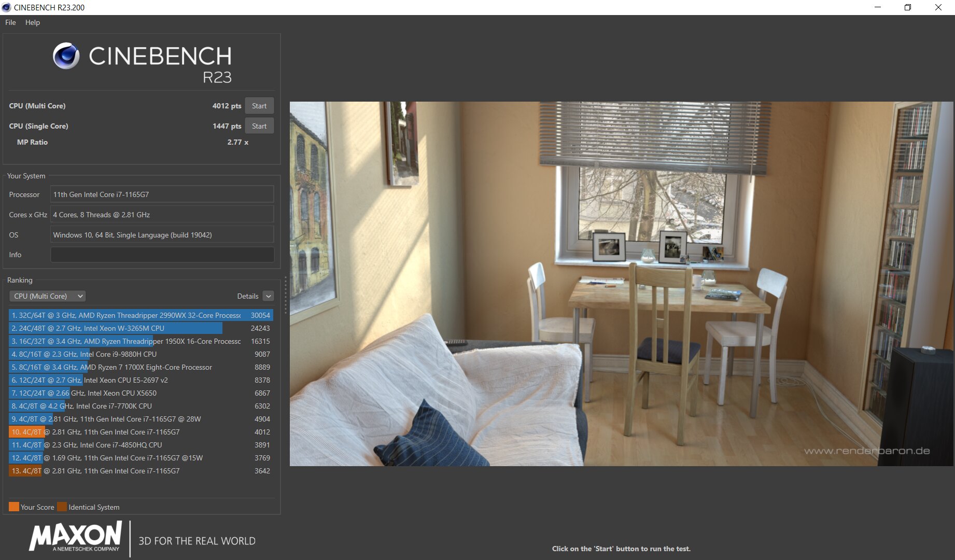Click the orange Your Score legend swatch

14,507
